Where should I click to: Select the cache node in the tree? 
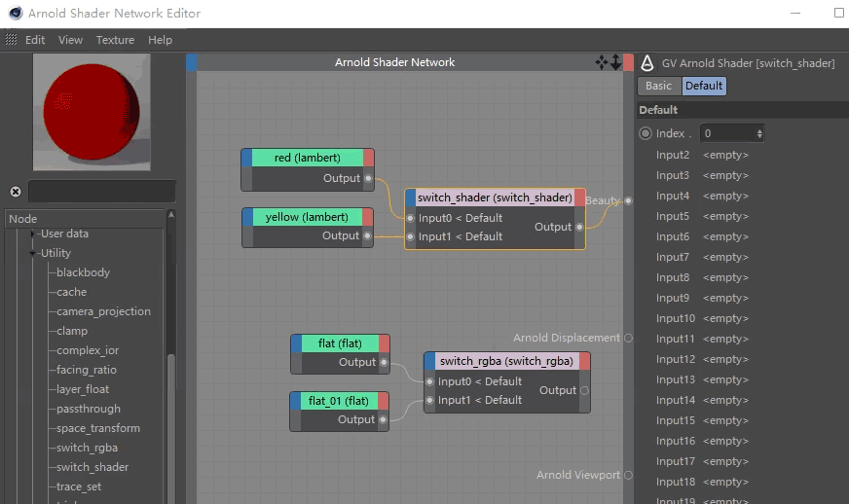[71, 292]
